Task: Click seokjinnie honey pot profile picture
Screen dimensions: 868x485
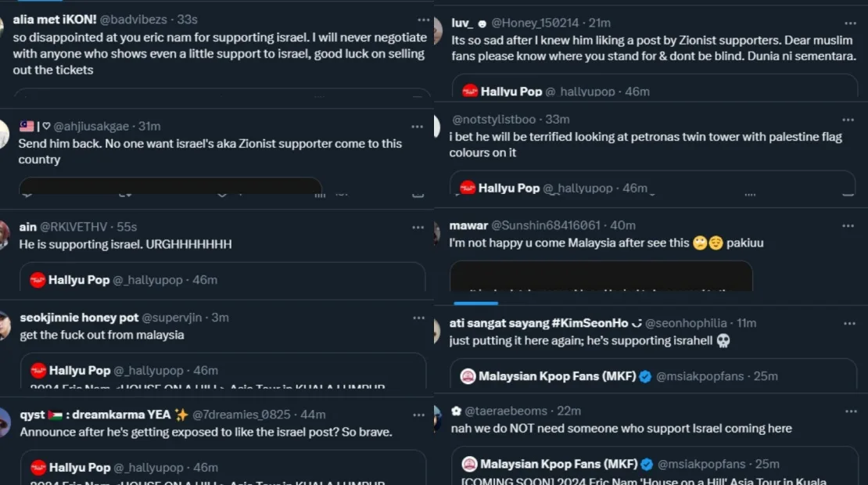Action: (5, 325)
